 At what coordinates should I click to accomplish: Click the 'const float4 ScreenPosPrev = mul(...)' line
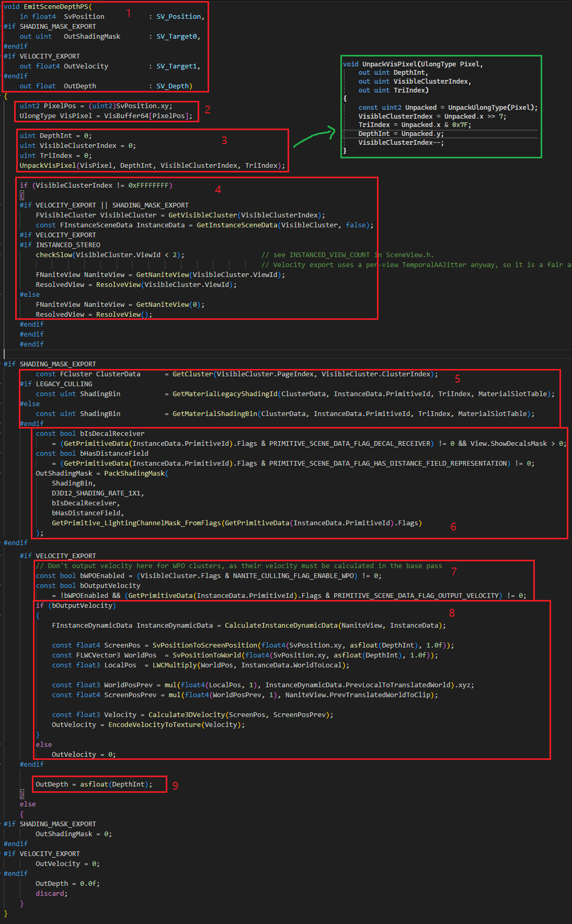click(245, 695)
